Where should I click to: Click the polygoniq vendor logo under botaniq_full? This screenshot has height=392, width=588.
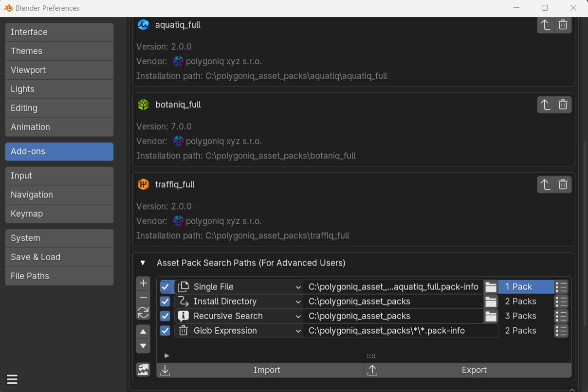(x=179, y=141)
